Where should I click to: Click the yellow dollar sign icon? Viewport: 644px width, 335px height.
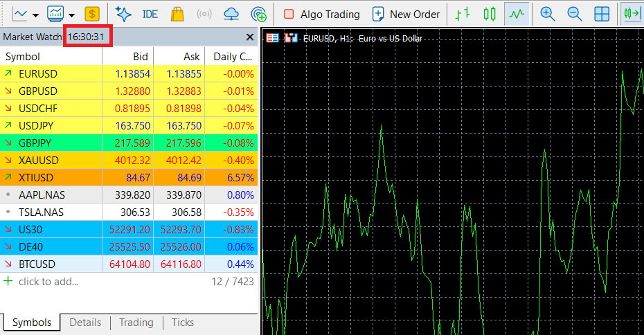pos(92,15)
